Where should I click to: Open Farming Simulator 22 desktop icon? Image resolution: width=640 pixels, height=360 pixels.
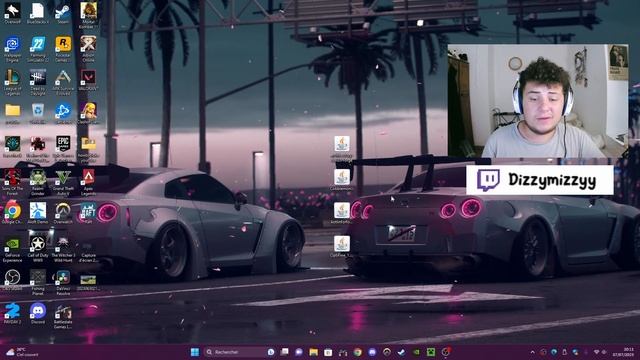(38, 48)
